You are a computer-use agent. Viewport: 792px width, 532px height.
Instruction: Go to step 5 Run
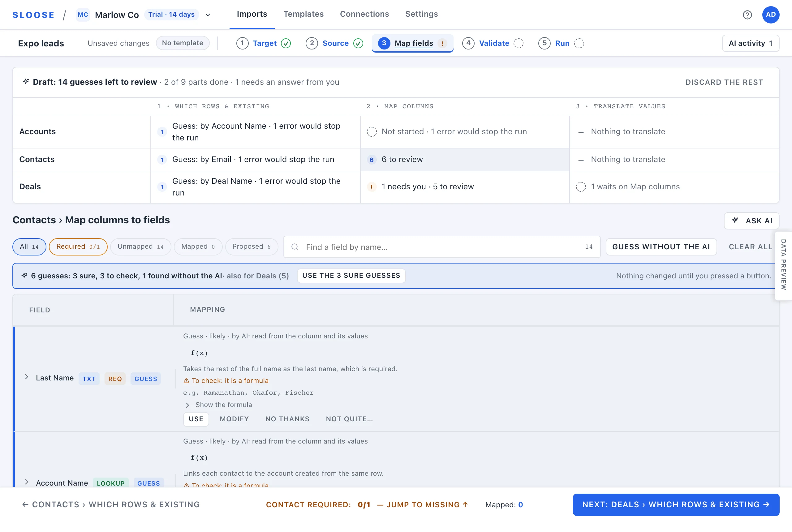point(561,43)
